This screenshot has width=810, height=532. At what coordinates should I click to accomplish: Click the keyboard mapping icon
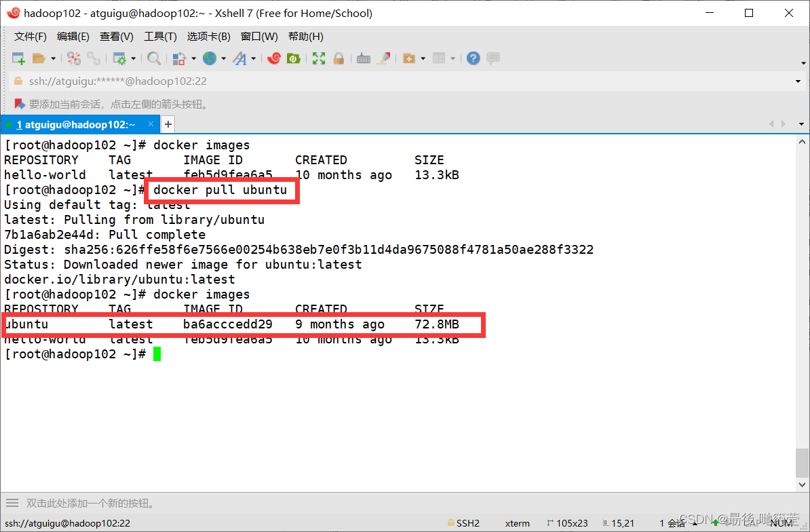coord(364,58)
